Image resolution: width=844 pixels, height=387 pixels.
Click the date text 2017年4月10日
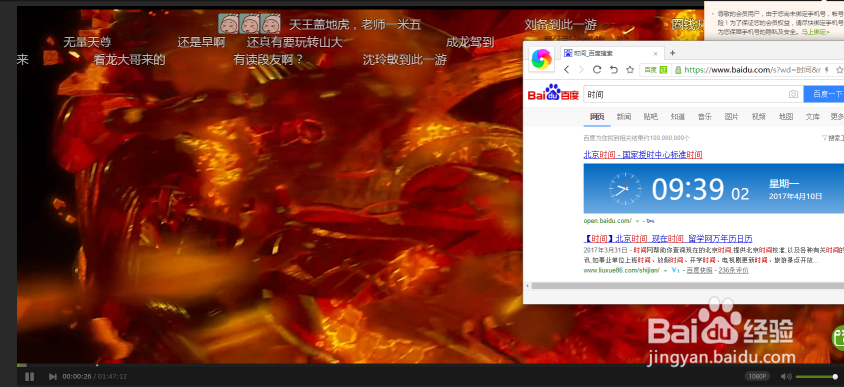pyautogui.click(x=795, y=196)
